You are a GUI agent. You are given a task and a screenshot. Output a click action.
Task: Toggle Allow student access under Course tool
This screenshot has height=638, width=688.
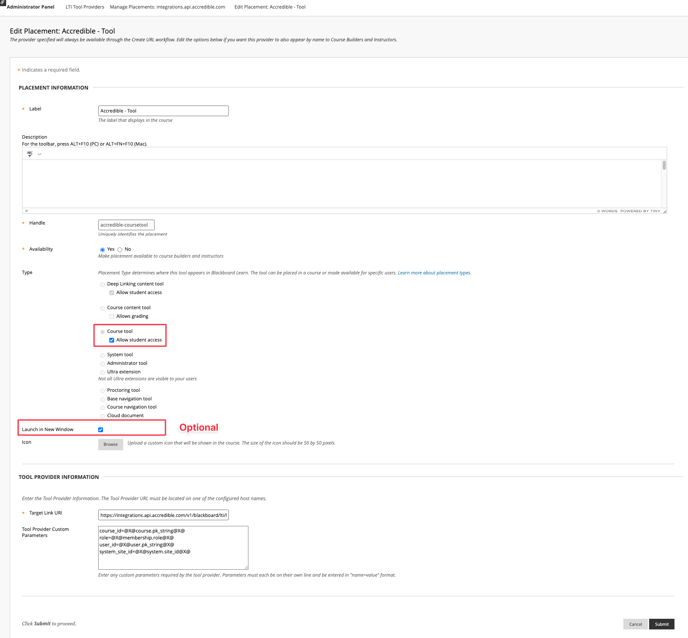[x=112, y=340]
